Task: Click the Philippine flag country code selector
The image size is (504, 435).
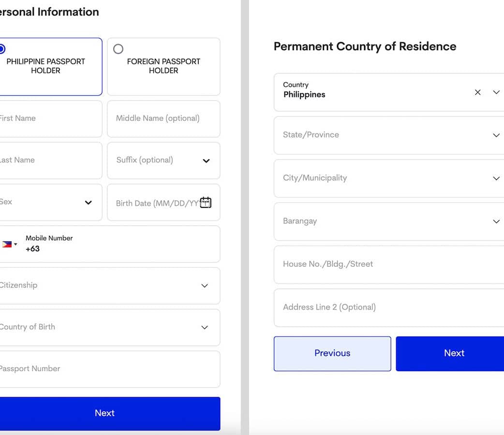Action: pyautogui.click(x=8, y=245)
